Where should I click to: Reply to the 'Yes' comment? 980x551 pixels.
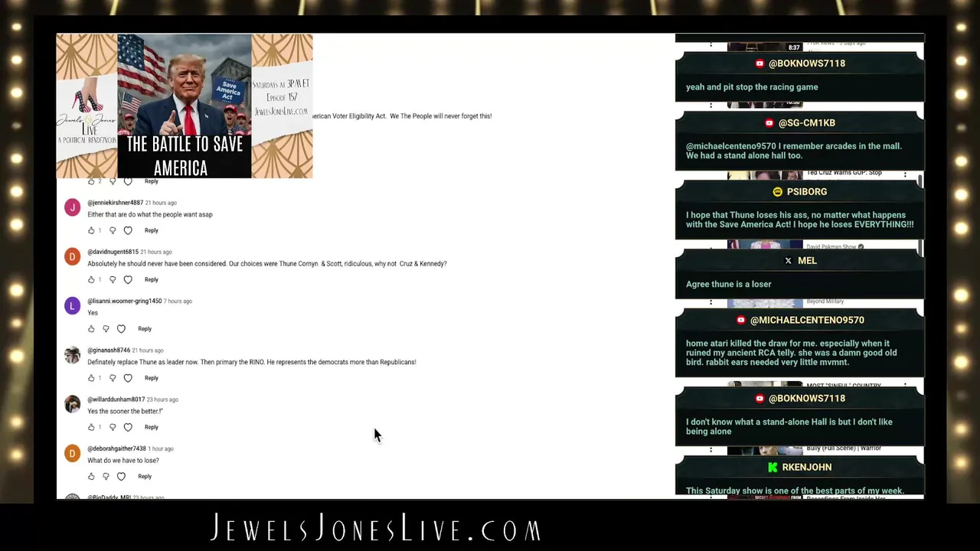145,329
